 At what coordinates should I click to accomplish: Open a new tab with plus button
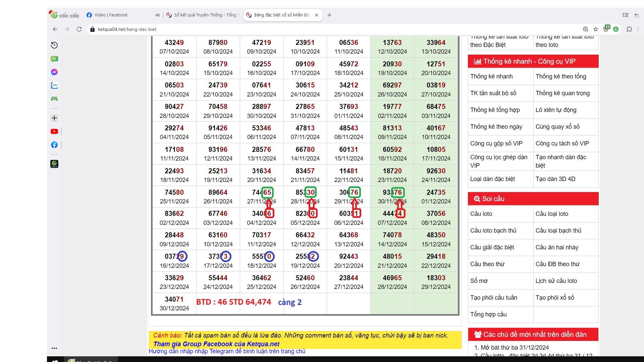coord(329,15)
